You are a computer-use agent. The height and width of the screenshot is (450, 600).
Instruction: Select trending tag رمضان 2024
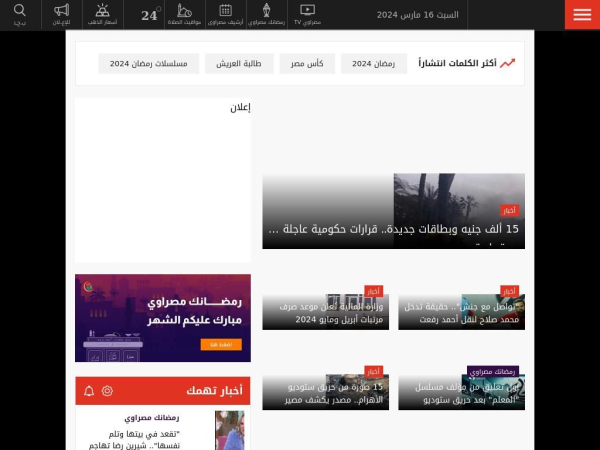pos(373,64)
